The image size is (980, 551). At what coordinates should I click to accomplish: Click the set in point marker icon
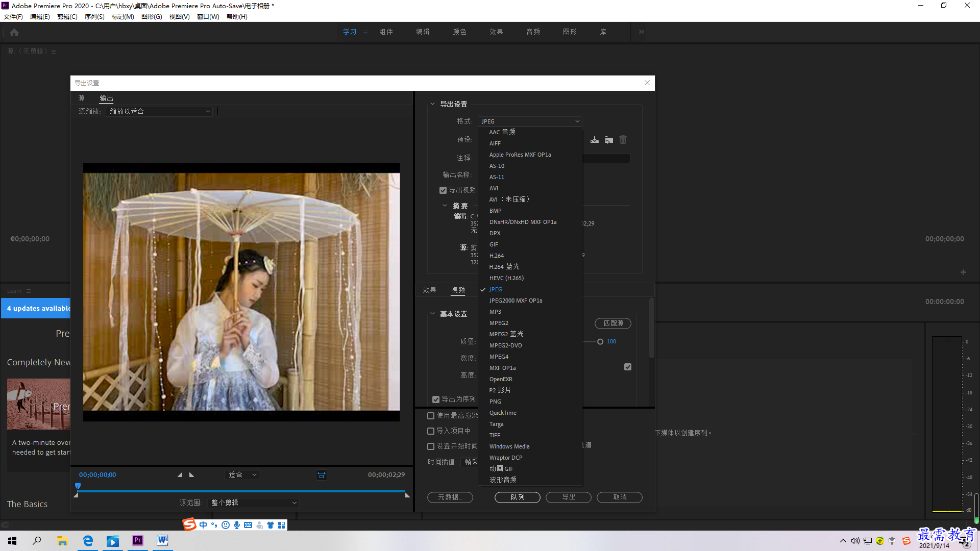pyautogui.click(x=180, y=474)
